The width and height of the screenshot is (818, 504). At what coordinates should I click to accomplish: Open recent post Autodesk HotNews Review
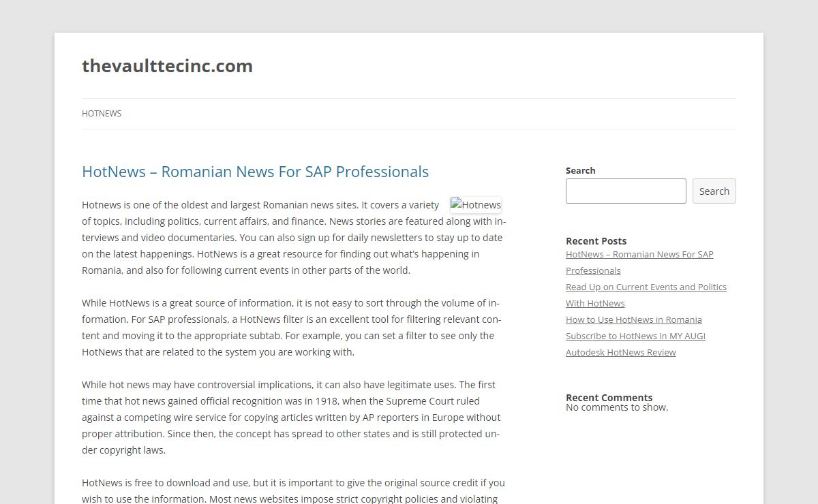621,352
